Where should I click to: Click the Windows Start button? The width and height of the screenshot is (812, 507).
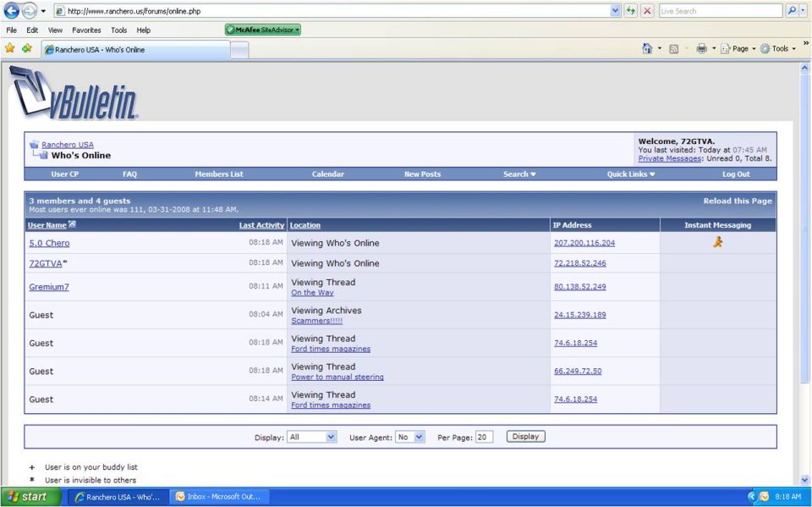point(30,497)
